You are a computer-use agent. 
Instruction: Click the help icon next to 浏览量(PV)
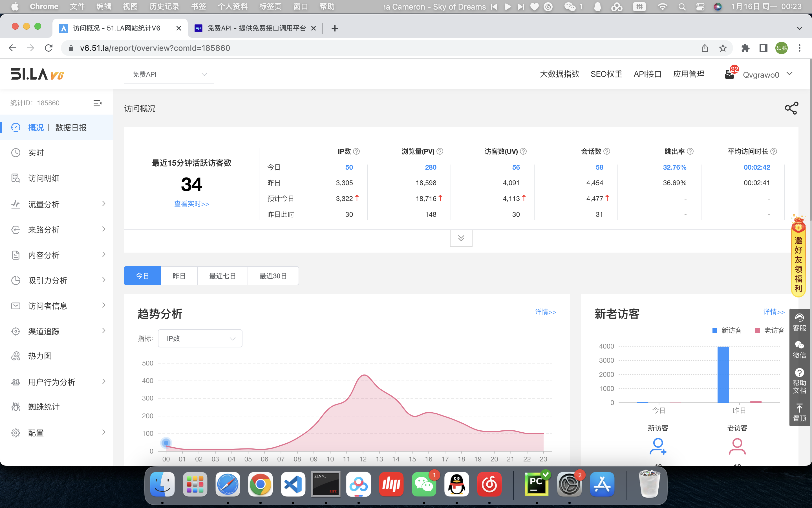tap(440, 152)
